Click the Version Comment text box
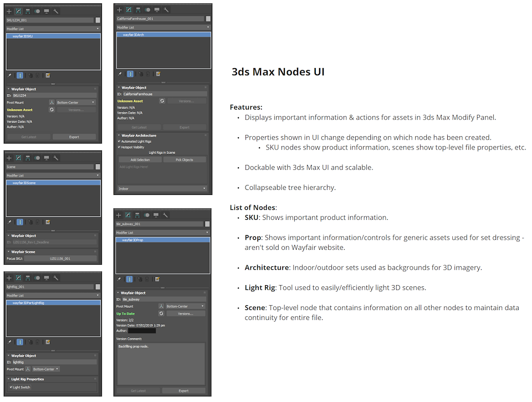 click(161, 363)
